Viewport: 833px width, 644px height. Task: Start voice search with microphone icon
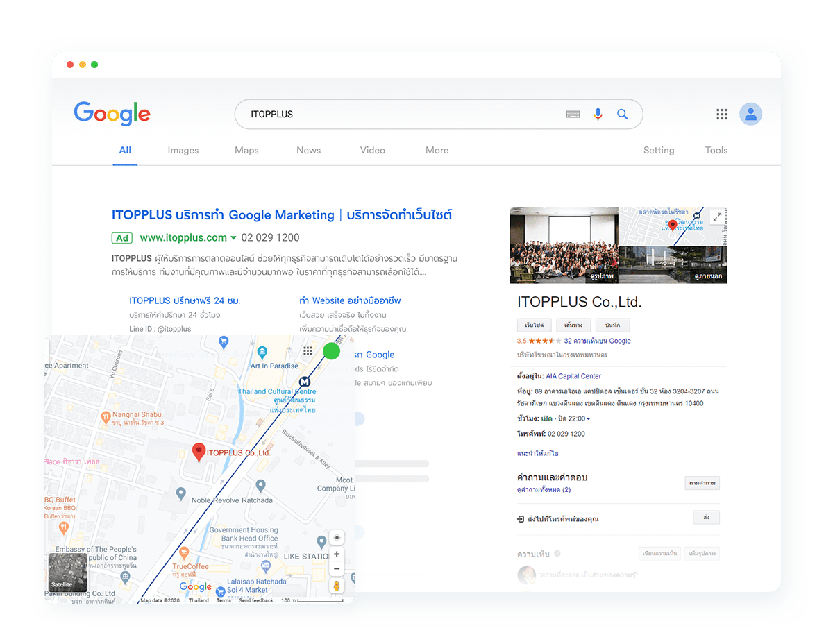tap(598, 115)
